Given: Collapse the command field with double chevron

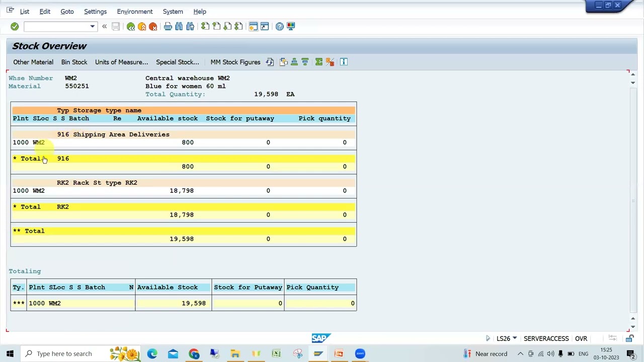Looking at the screenshot, I should (104, 26).
